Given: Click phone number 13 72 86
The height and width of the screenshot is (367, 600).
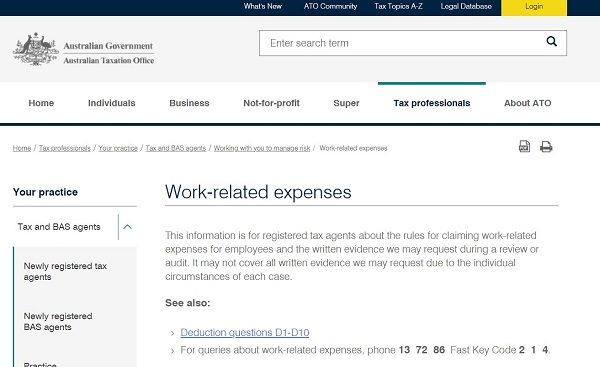Looking at the screenshot, I should click(422, 350).
